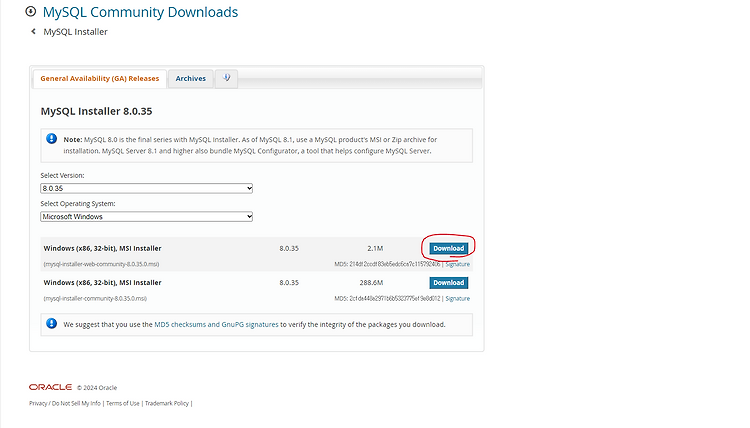
Task: Download the 288.6M community MSI installer
Action: tap(449, 283)
